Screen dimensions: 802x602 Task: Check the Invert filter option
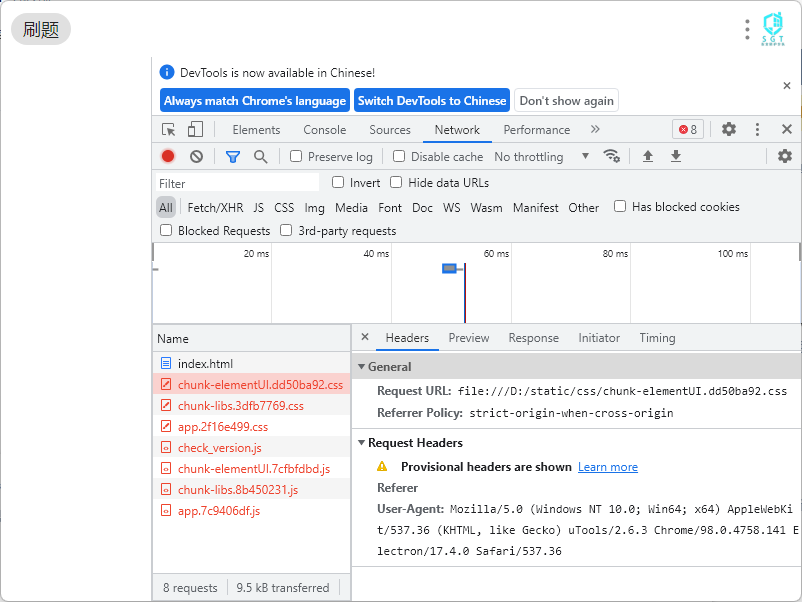[338, 182]
